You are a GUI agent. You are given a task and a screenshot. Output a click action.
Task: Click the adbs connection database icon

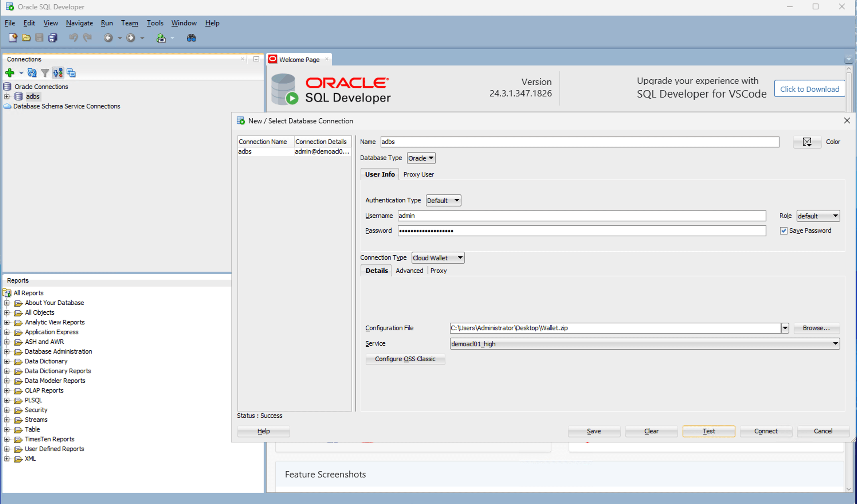pyautogui.click(x=19, y=96)
